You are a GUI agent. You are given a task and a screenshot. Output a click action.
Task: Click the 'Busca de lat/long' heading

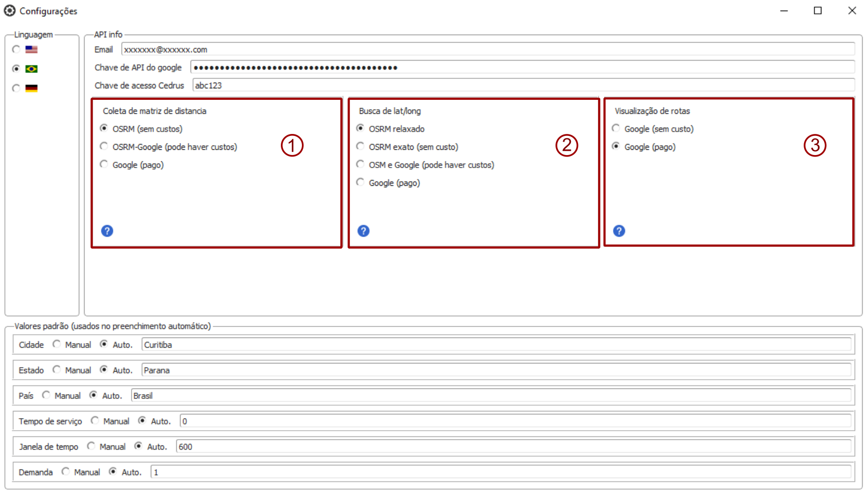pyautogui.click(x=390, y=111)
